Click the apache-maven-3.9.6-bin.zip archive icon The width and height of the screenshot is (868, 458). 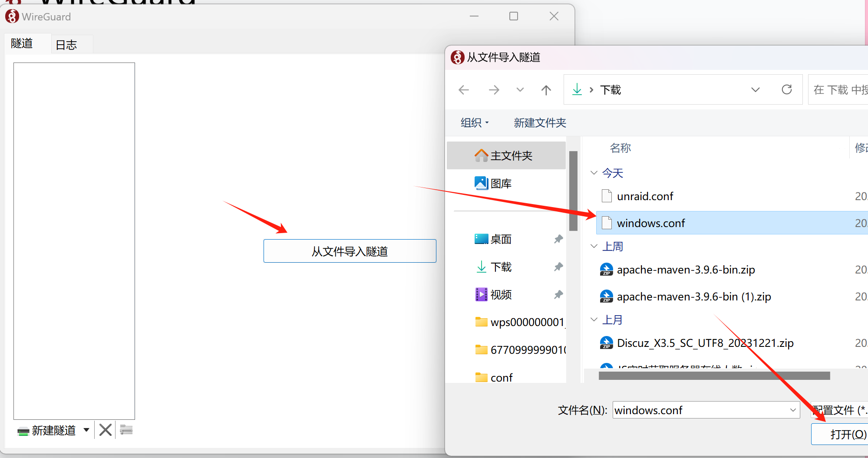pyautogui.click(x=606, y=270)
